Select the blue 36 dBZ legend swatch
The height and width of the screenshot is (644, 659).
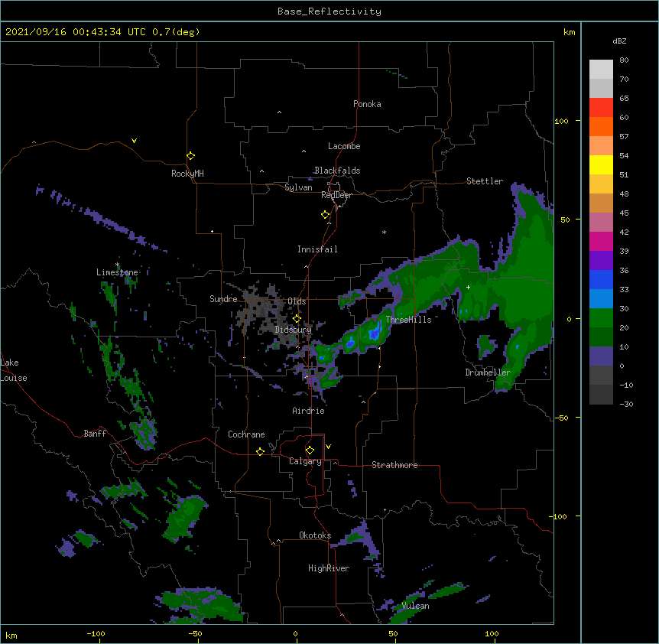coord(601,279)
